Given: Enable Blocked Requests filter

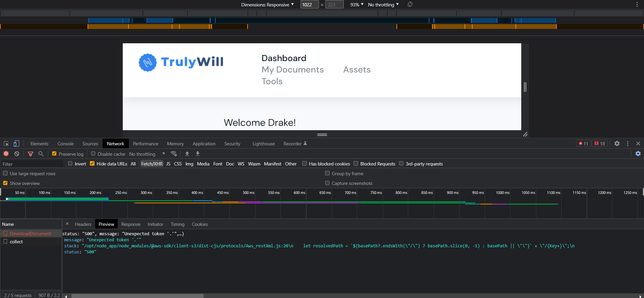Looking at the screenshot, I should (356, 163).
